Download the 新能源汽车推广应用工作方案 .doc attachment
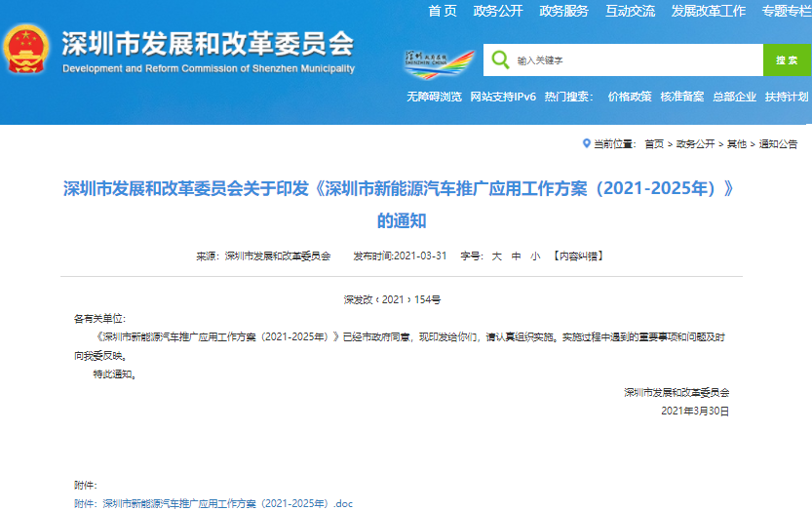The image size is (812, 511). point(227,503)
